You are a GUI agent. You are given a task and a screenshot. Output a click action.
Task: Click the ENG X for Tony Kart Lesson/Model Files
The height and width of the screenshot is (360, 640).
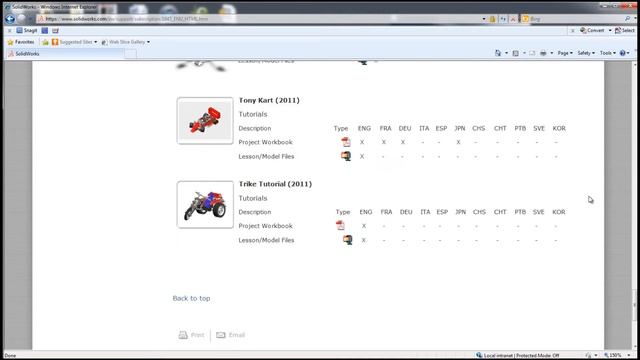coord(362,157)
